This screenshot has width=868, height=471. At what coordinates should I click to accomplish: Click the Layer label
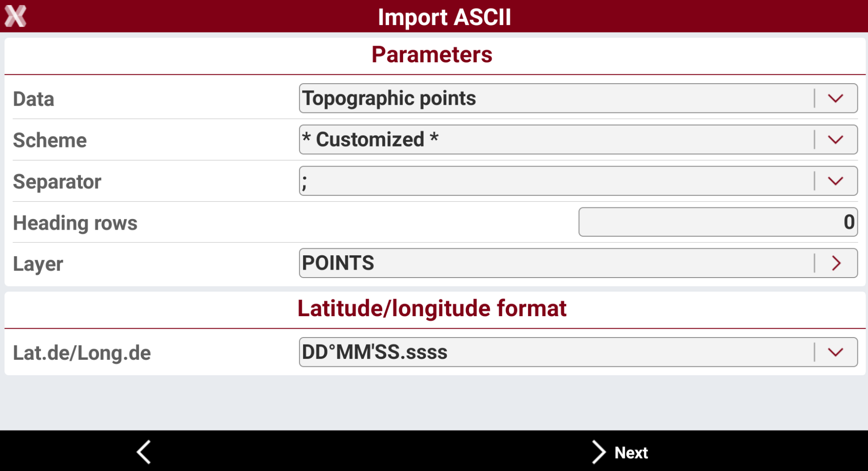point(38,264)
